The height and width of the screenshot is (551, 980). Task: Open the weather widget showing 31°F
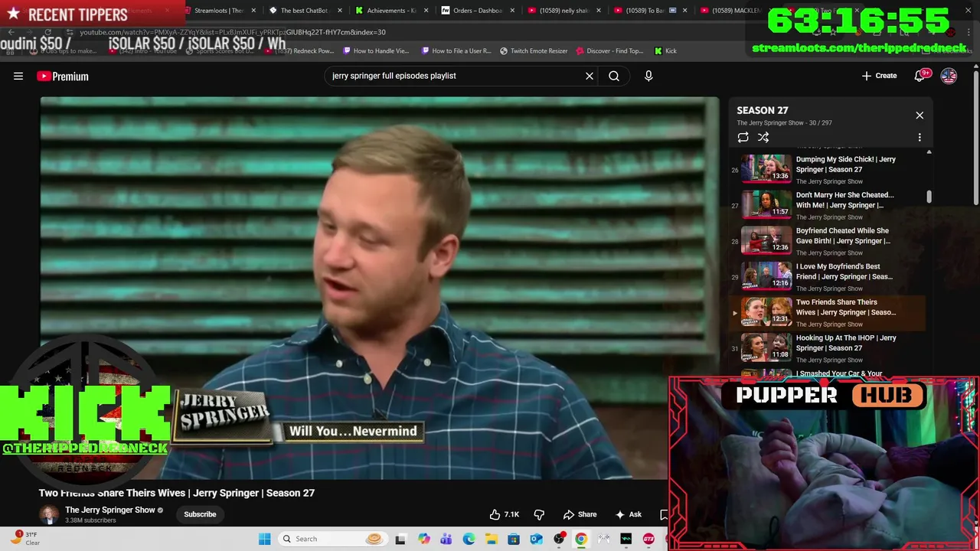[x=24, y=539]
